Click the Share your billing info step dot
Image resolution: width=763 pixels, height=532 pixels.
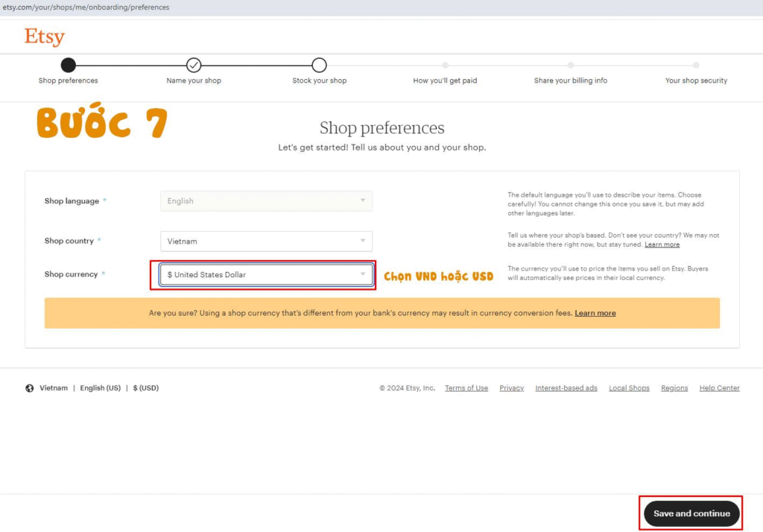(x=570, y=65)
